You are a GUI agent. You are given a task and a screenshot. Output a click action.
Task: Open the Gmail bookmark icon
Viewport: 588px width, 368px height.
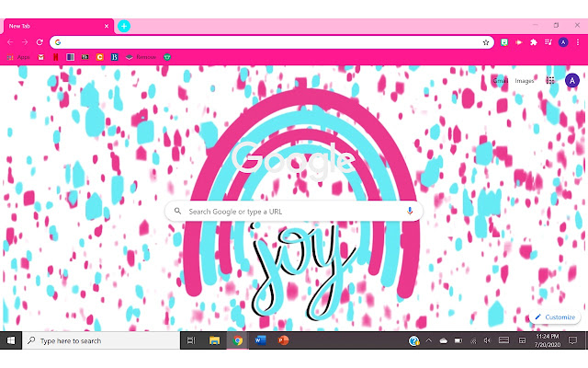(x=40, y=57)
